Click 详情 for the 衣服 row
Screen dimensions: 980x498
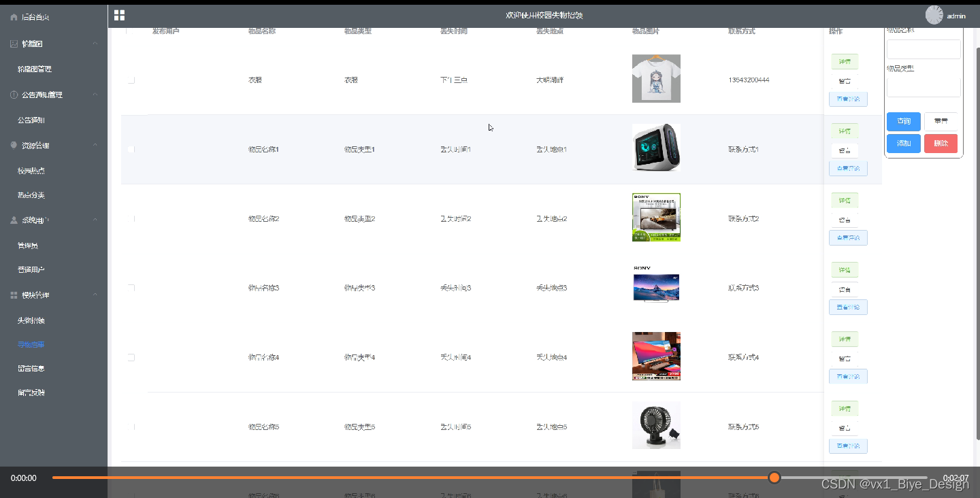(x=845, y=62)
